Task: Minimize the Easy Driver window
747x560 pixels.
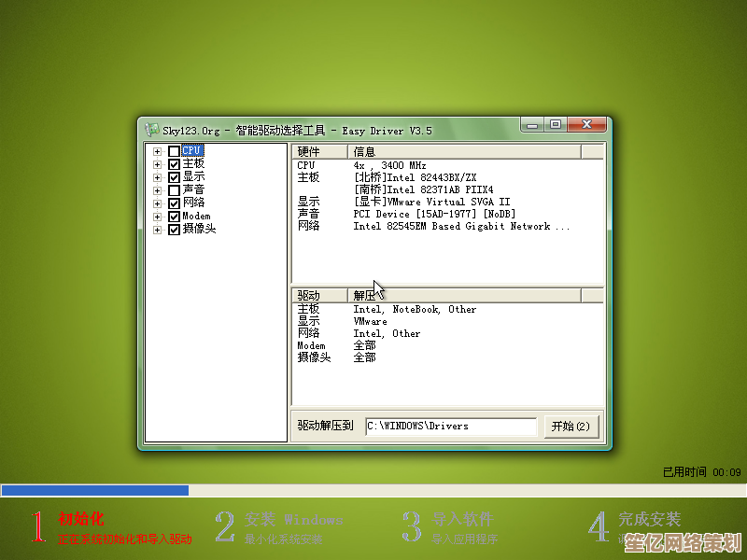Action: (532, 124)
